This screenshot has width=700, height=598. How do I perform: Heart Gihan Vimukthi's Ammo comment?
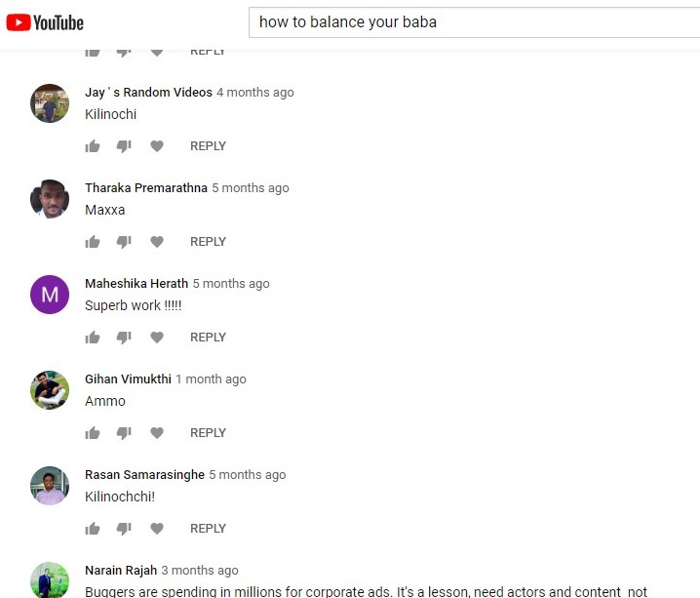point(157,433)
